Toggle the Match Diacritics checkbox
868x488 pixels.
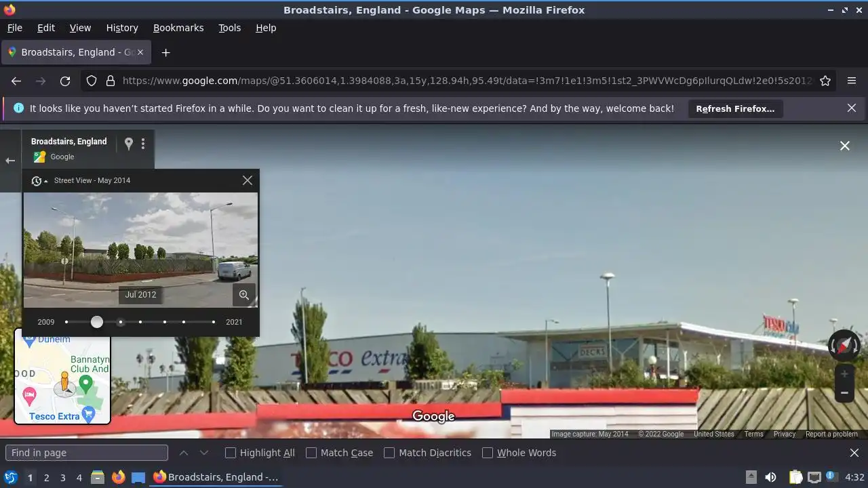[389, 453]
